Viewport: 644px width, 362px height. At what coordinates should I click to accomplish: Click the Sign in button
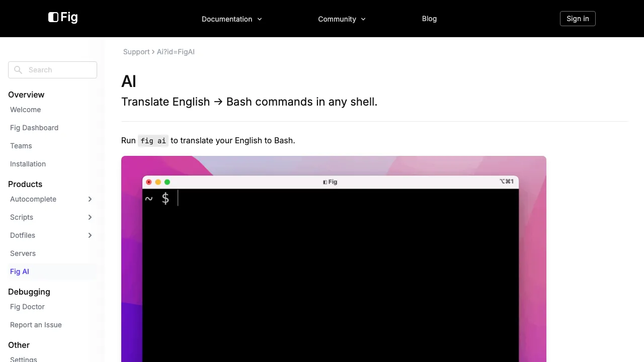tap(577, 19)
